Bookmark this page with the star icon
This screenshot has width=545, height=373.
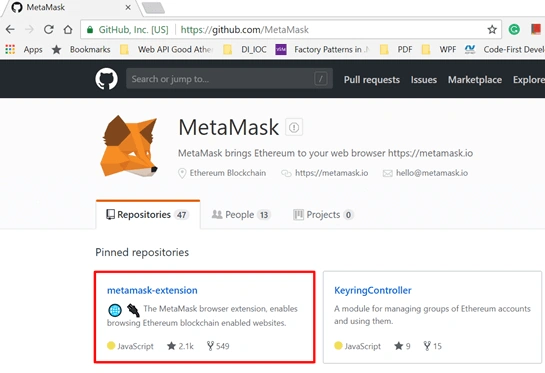pyautogui.click(x=492, y=30)
